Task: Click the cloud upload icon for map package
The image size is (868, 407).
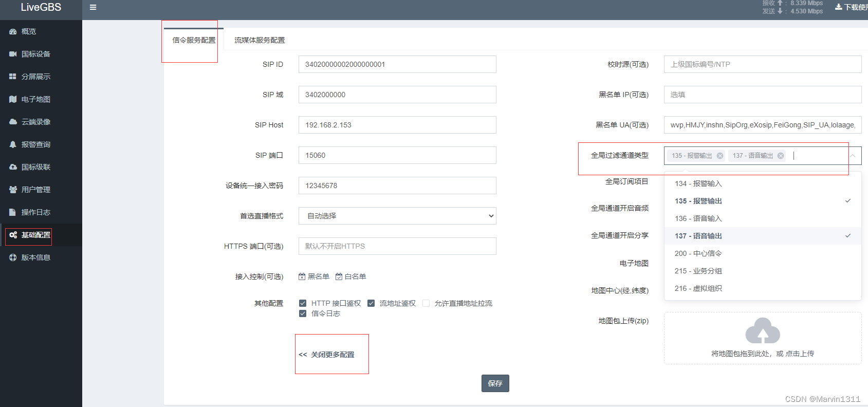Action: click(763, 330)
